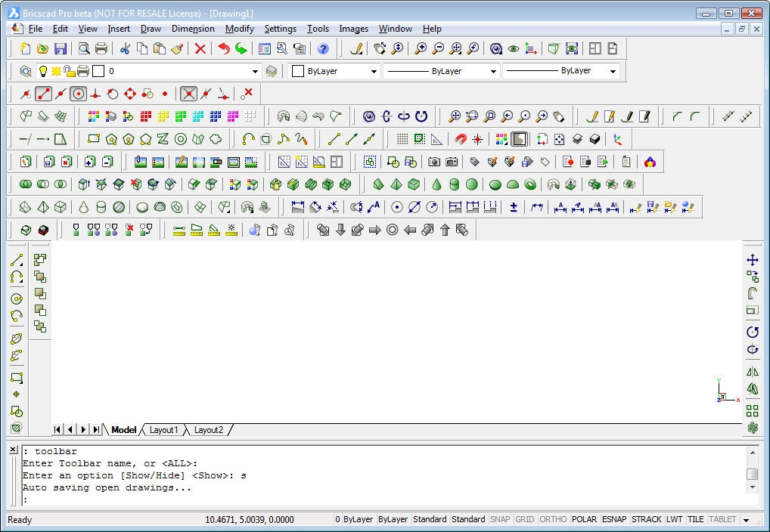The width and height of the screenshot is (770, 532).
Task: Select the Line tool in left toolbar
Action: (x=16, y=260)
